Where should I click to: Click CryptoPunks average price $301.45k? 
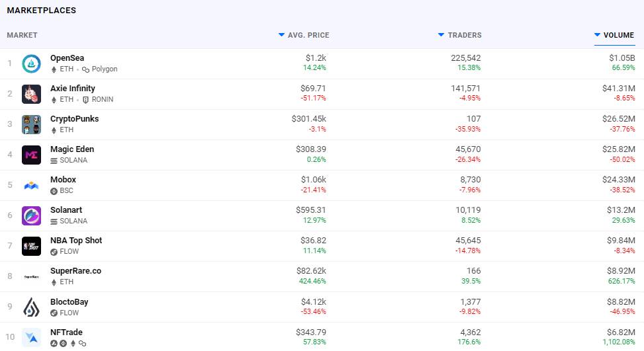point(309,118)
